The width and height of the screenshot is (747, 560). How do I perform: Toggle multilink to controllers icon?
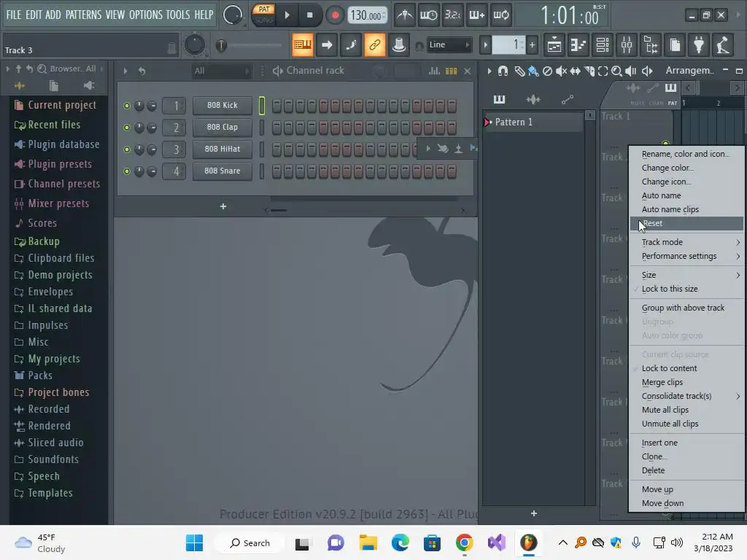(x=374, y=44)
